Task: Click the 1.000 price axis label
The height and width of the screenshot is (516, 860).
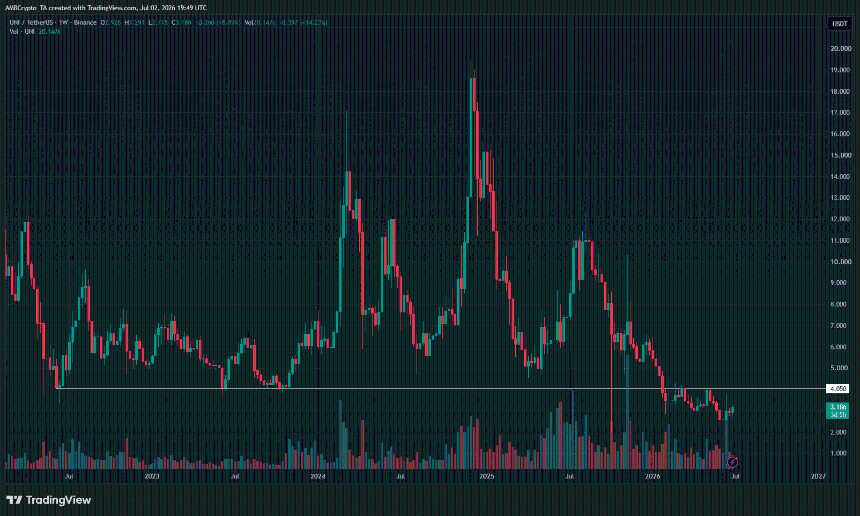Action: tap(839, 453)
